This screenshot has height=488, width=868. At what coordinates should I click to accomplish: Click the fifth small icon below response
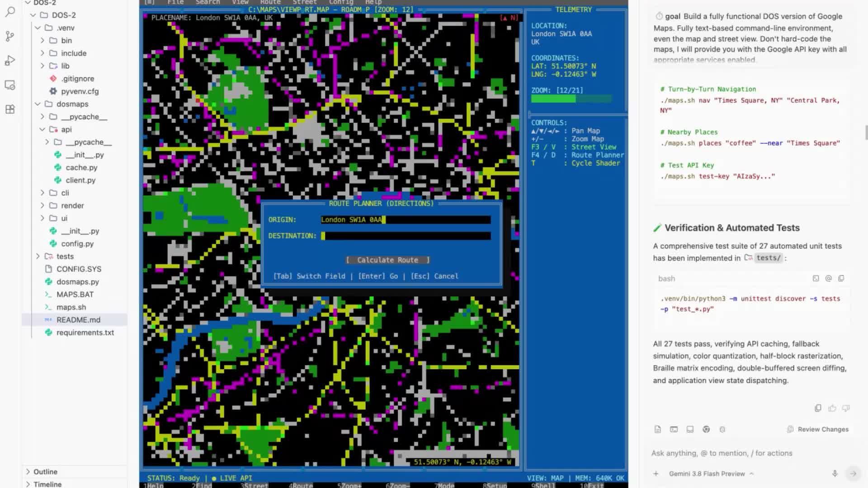(722, 429)
